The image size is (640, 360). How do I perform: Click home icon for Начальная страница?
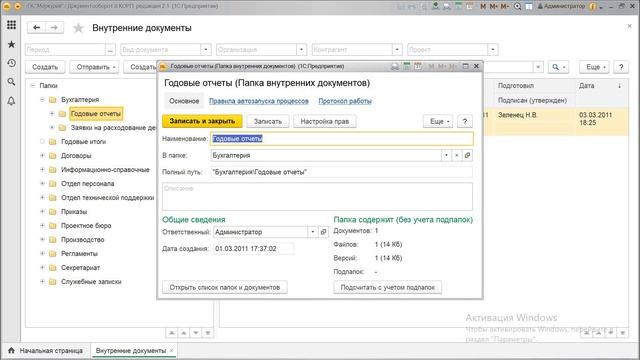click(x=11, y=350)
